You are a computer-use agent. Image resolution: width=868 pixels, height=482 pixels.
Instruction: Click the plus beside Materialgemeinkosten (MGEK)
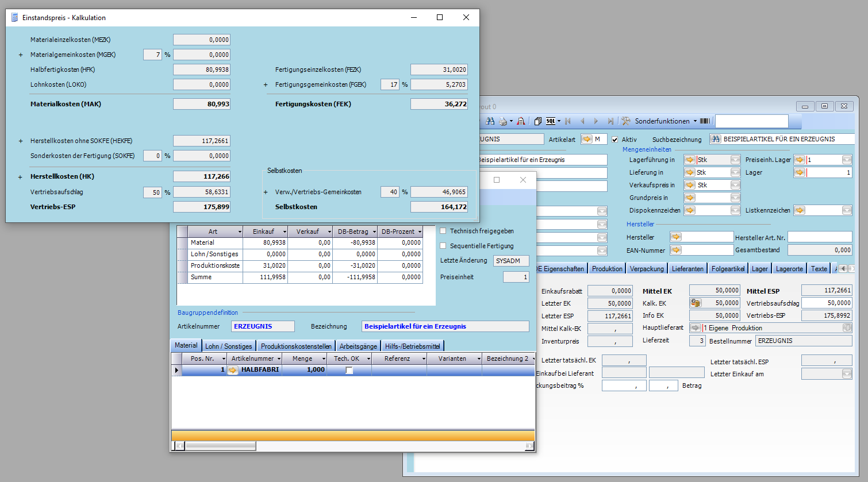21,55
